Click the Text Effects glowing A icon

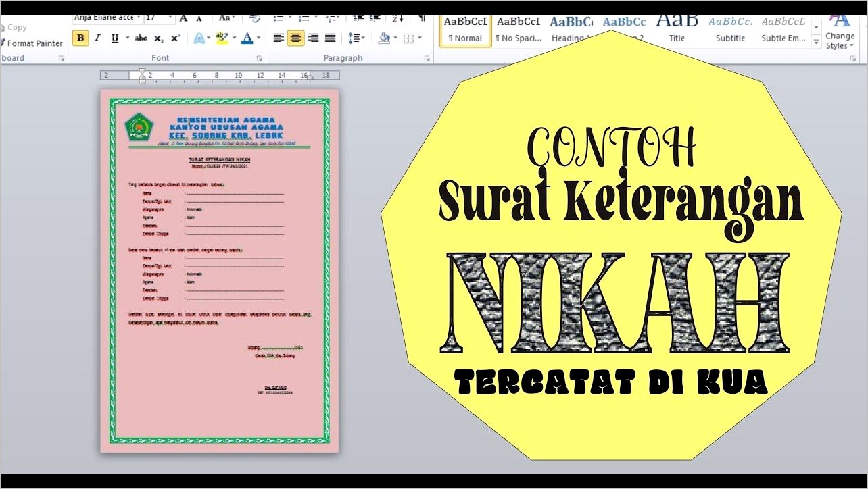[199, 38]
